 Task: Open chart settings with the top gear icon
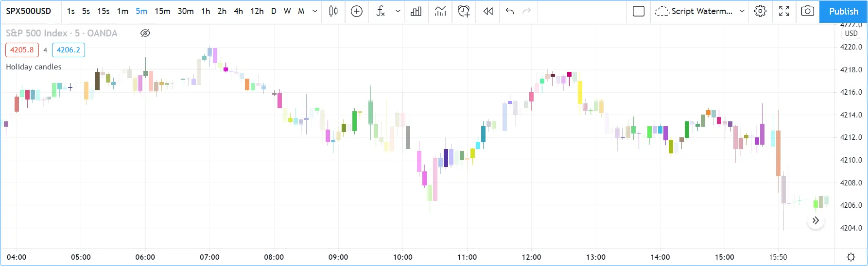coord(761,11)
